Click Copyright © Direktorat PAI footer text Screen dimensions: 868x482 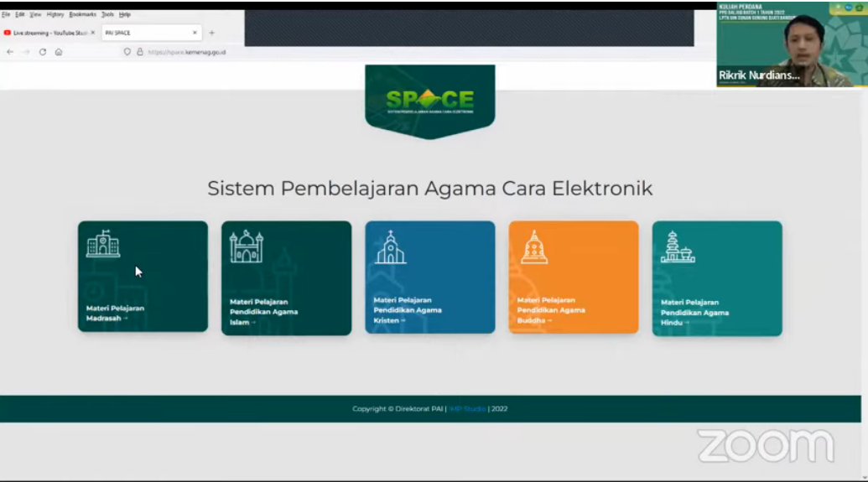(398, 409)
